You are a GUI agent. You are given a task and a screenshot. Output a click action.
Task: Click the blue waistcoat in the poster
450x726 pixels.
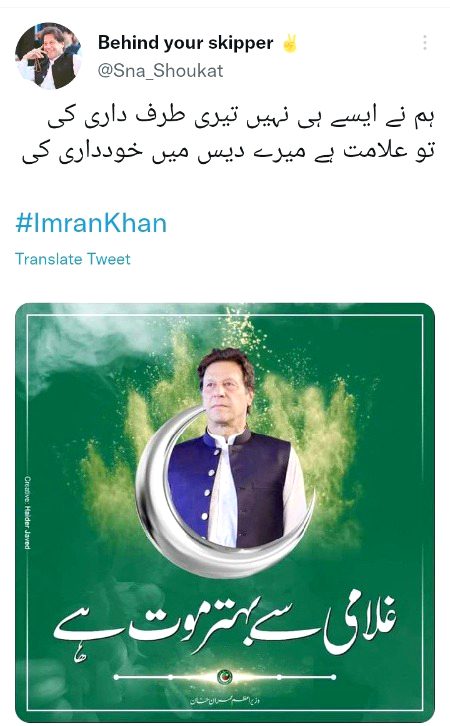[x=229, y=491]
